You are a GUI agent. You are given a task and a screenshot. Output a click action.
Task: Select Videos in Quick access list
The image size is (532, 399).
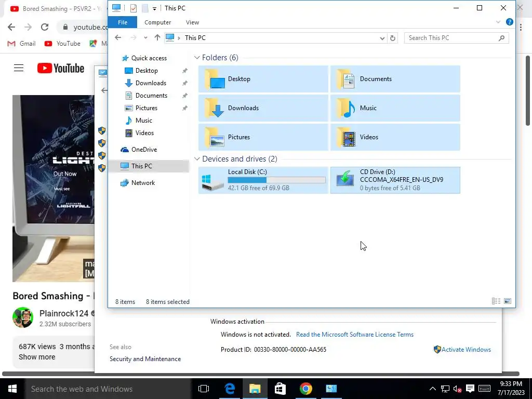(144, 133)
